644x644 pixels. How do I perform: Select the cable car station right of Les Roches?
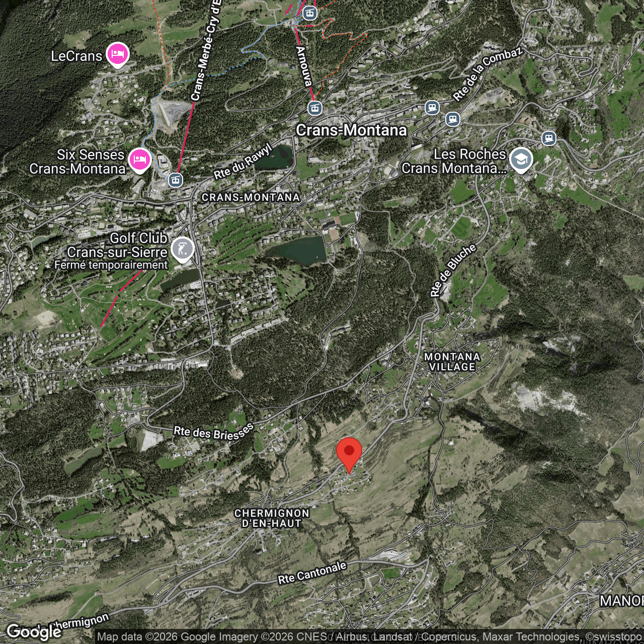click(x=548, y=137)
